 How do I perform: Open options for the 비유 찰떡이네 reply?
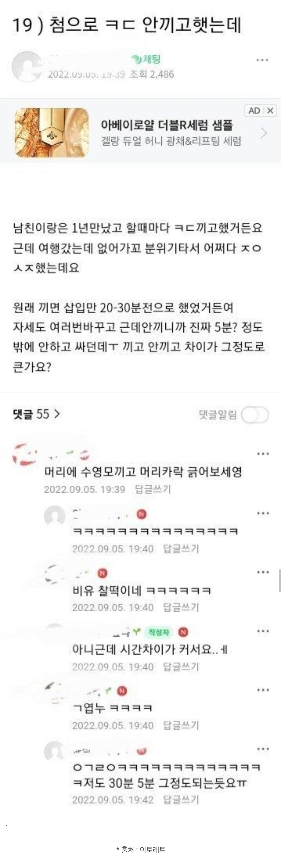coord(263,572)
